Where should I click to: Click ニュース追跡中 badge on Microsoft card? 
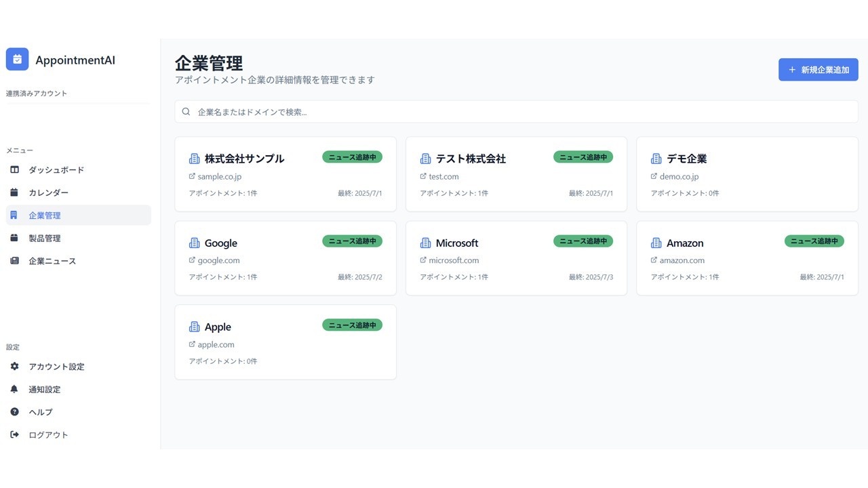(x=583, y=241)
